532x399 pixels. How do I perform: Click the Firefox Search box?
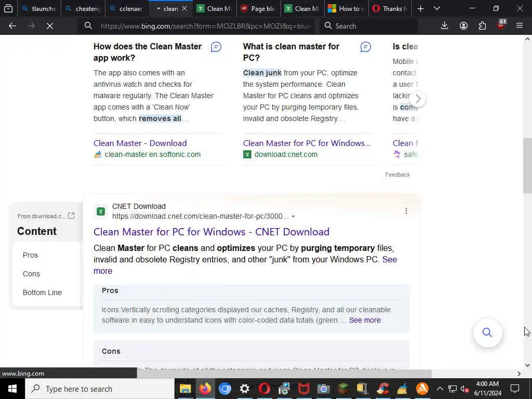[368, 26]
